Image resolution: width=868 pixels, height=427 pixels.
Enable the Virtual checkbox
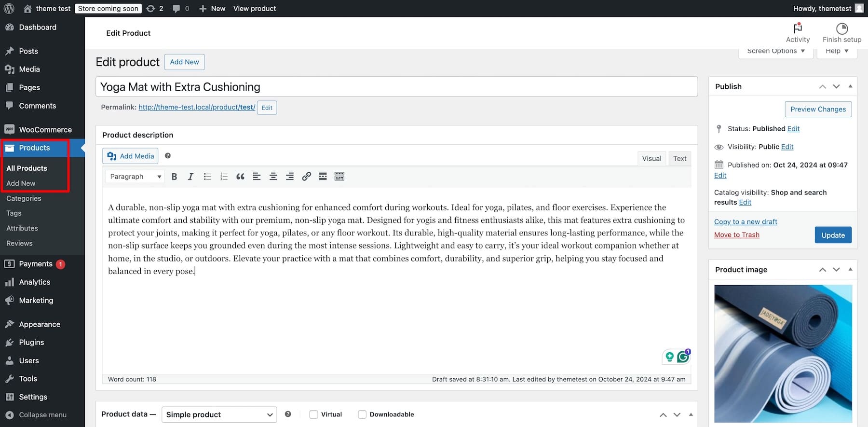(313, 414)
